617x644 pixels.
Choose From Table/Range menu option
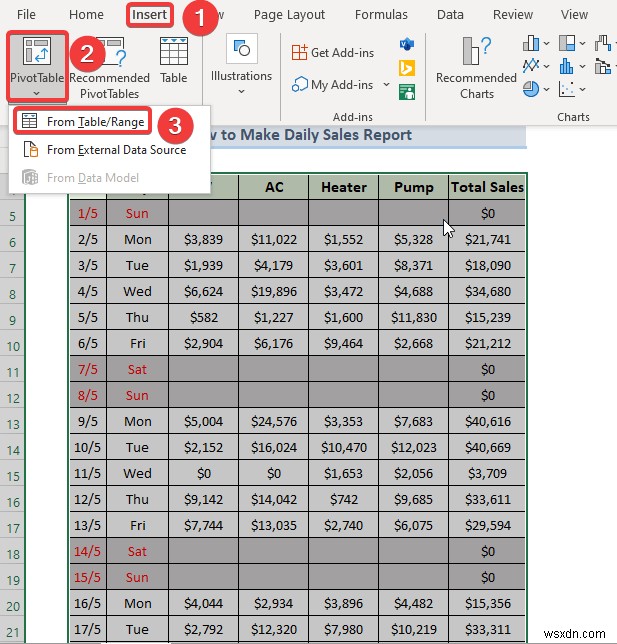[x=82, y=122]
